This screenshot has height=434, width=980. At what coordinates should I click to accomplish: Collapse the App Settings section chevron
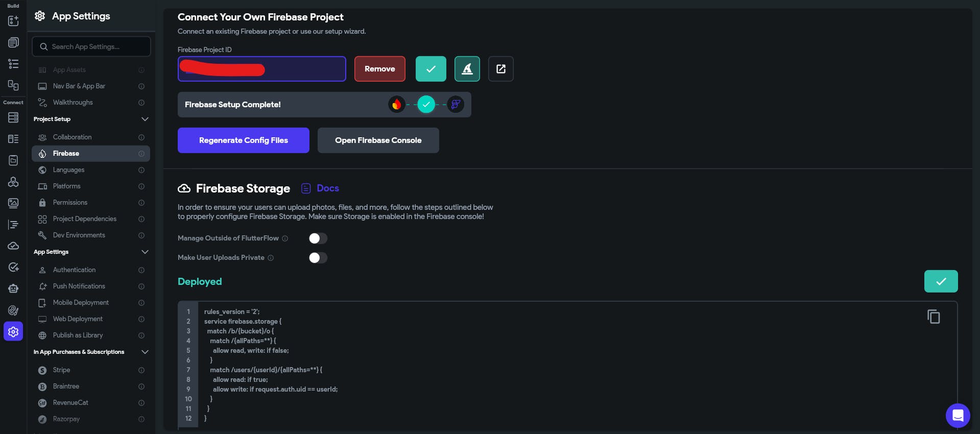coord(145,252)
